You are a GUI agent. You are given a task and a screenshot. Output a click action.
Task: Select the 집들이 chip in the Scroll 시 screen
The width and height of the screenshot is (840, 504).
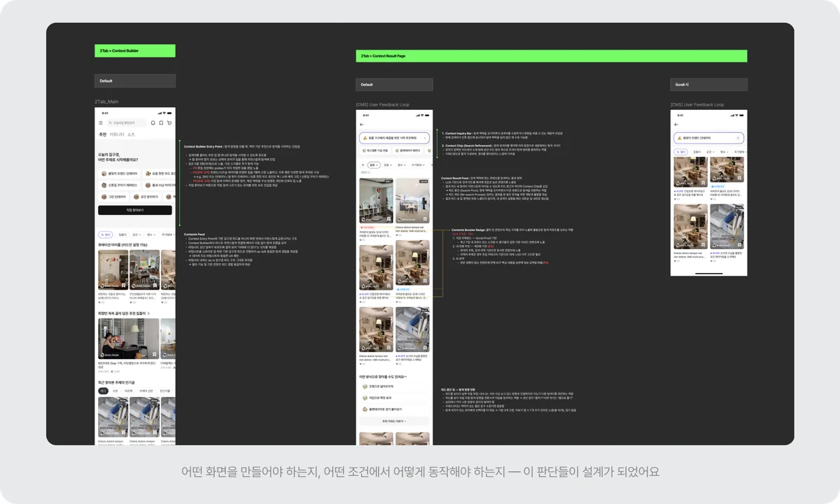pos(697,152)
